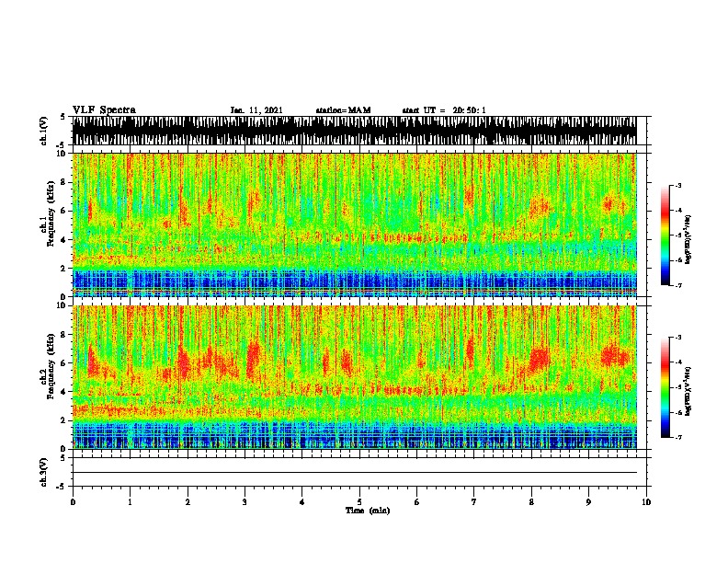This screenshot has height=563, width=728.
Task: Click the -5 label on ch.2 color scale
Action: pos(678,387)
